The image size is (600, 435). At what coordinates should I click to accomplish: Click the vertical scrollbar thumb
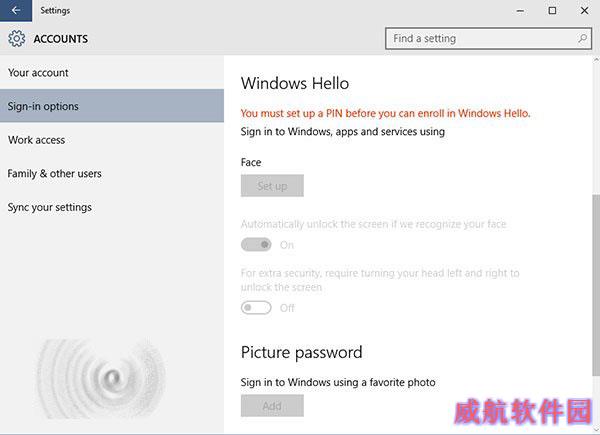click(x=596, y=285)
